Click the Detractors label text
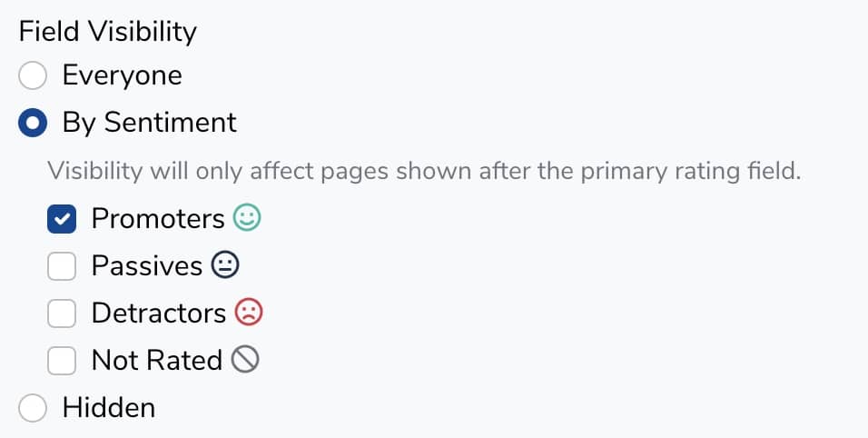This screenshot has width=868, height=438. point(158,313)
